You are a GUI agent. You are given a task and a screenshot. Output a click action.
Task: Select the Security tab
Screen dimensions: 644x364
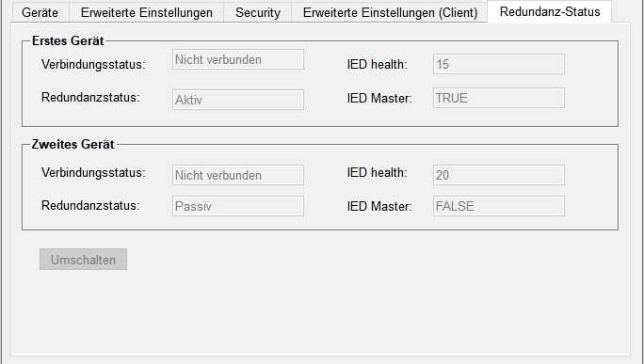(x=258, y=12)
